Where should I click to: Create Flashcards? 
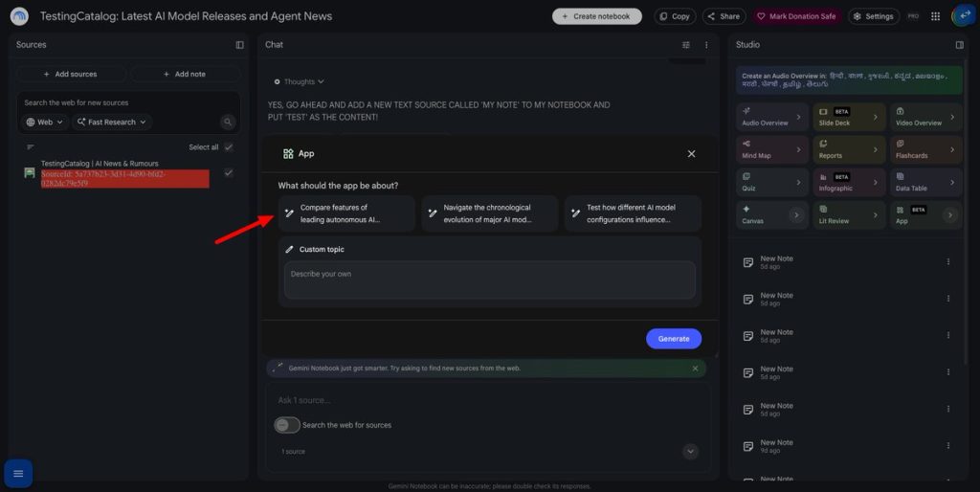(925, 149)
